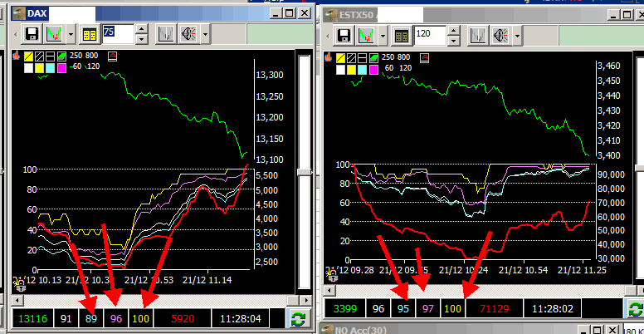The image size is (644, 334).
Task: Click the red A marker icon in ESTX50 chart
Action: [425, 58]
